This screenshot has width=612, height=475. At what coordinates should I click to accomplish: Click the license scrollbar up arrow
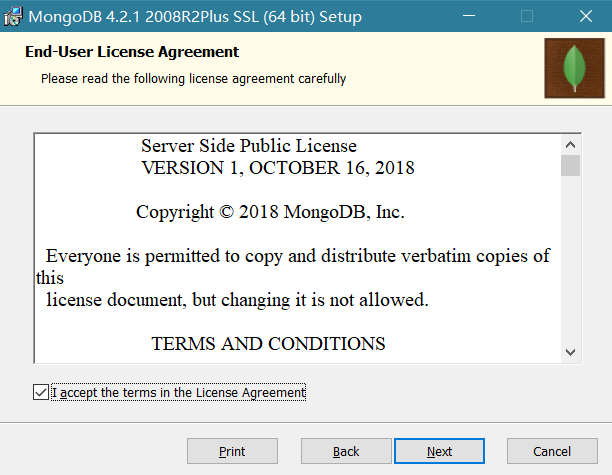[x=570, y=145]
